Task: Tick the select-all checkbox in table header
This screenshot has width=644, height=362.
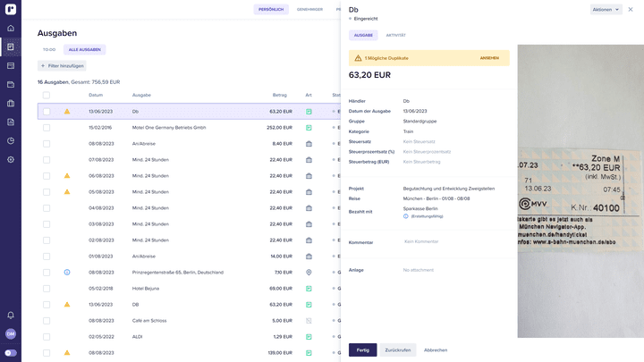Action: pos(47,95)
